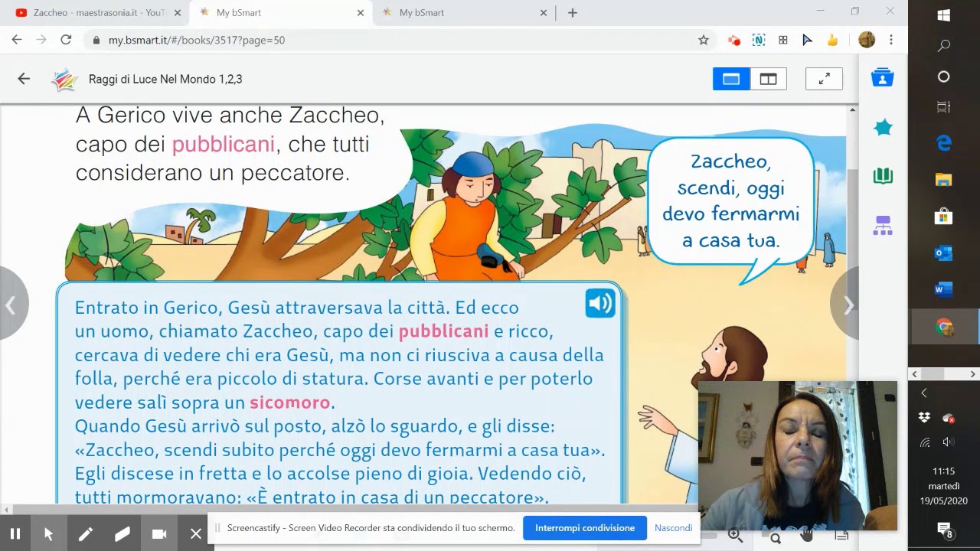980x551 pixels.
Task: Open the blue user folder sidebar icon
Action: (x=883, y=78)
